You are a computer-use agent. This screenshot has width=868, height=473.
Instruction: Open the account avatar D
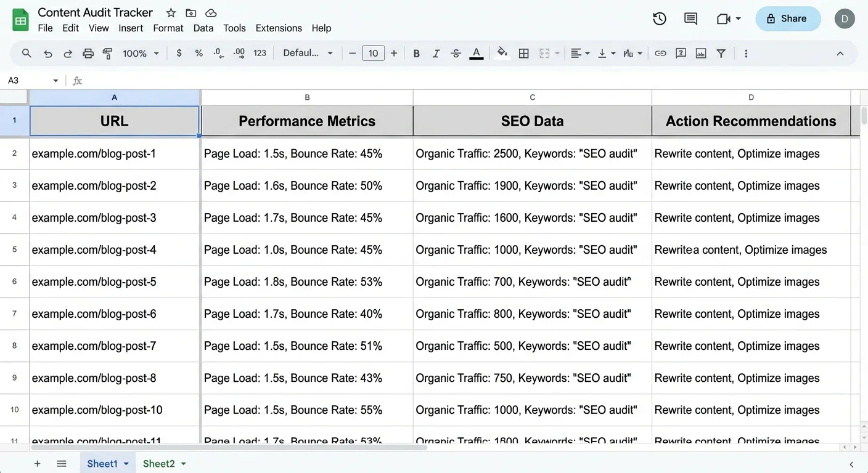click(x=845, y=19)
